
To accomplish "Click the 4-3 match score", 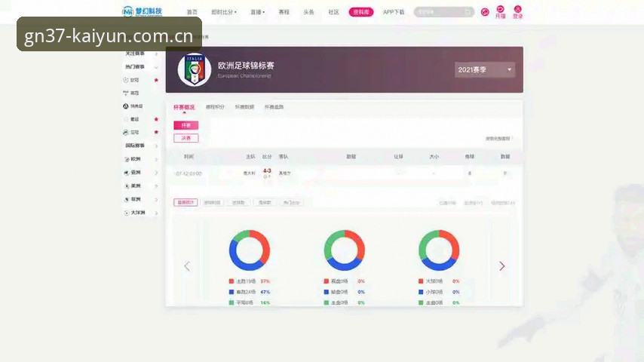I will coord(267,171).
